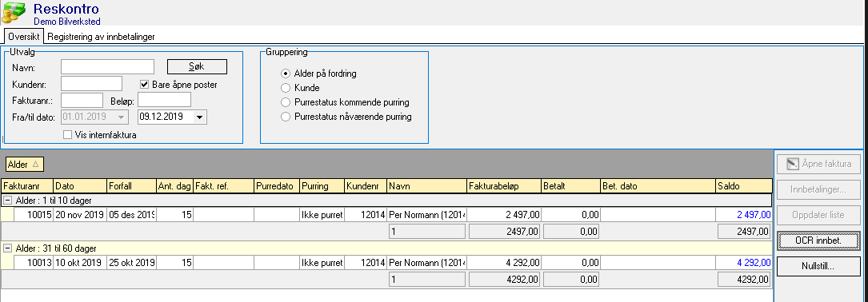Screen dimensions: 868x302
Task: Click the Oppdater liste button
Action: click(818, 215)
